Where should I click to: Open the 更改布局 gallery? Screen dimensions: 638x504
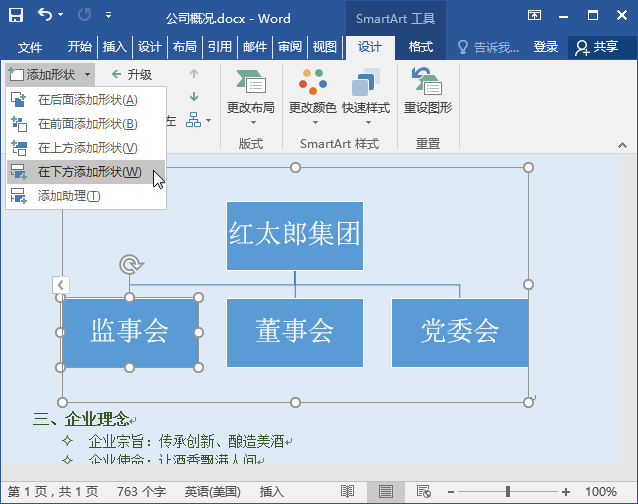[x=251, y=98]
